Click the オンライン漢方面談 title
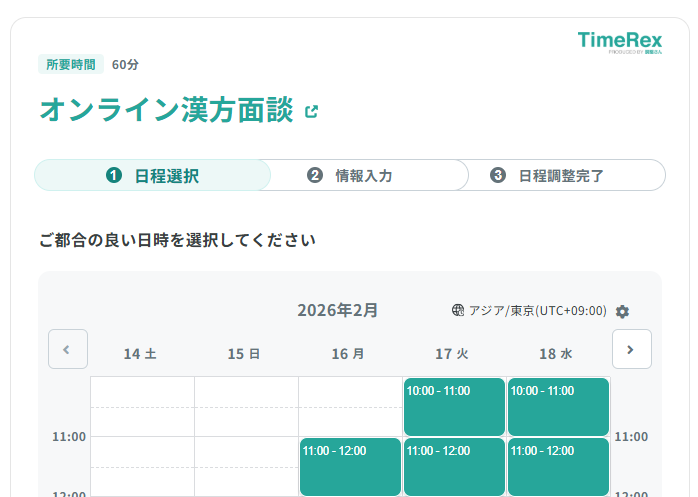The width and height of the screenshot is (698, 497). tap(166, 110)
